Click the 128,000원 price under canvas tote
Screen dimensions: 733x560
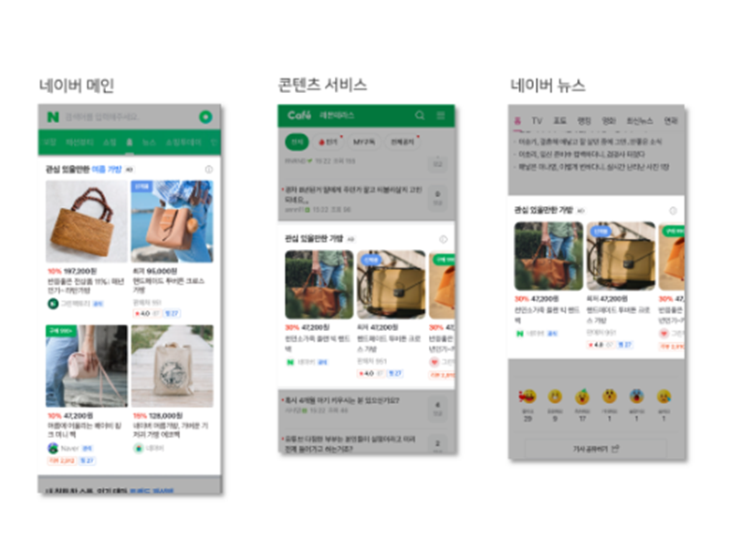coord(165,416)
